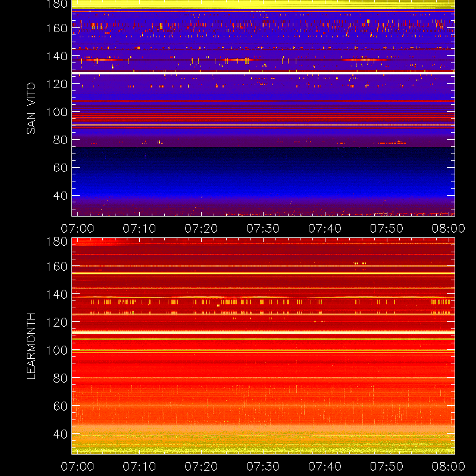476x476 pixels.
Task: Click 07:00 time label below LEARMONTH plot
Action: (77, 466)
